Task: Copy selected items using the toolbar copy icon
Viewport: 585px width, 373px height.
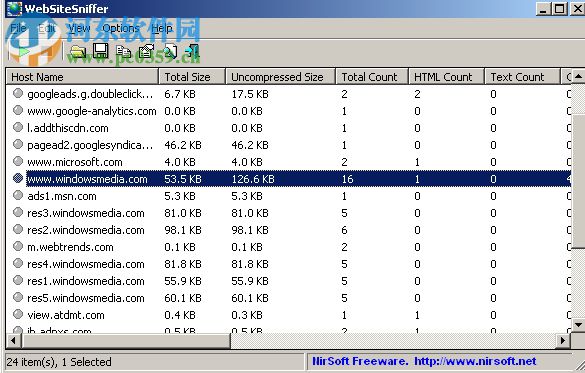Action: [123, 51]
